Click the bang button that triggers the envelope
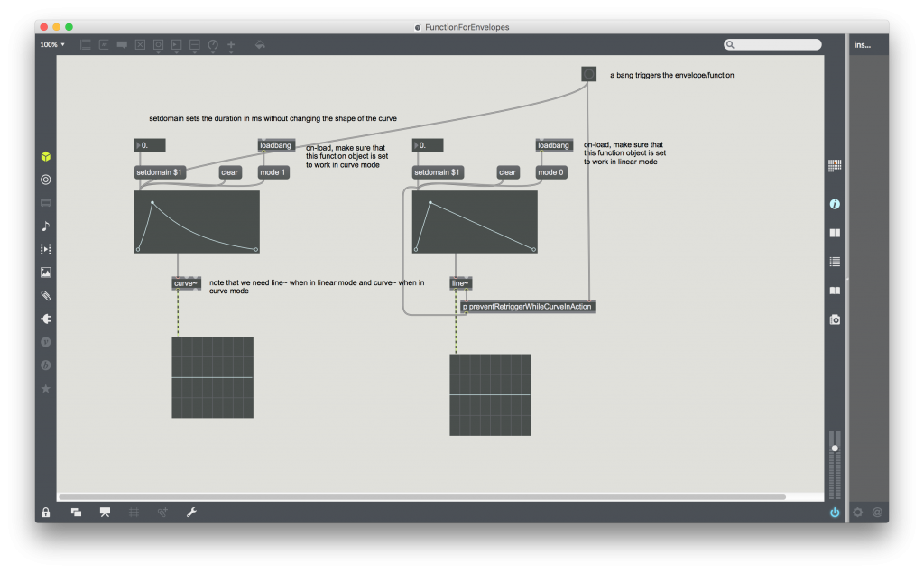Viewport: 924px width, 573px height. (588, 74)
